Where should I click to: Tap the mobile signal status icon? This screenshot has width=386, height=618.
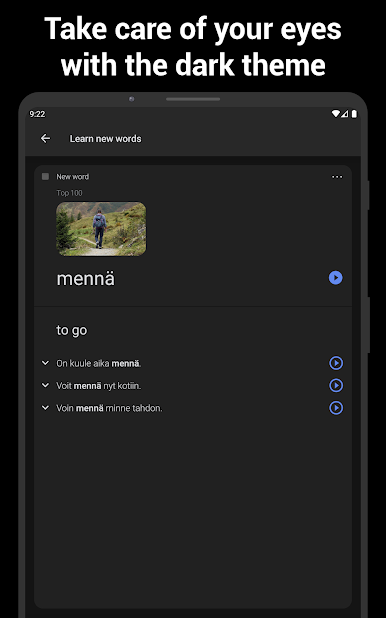345,114
